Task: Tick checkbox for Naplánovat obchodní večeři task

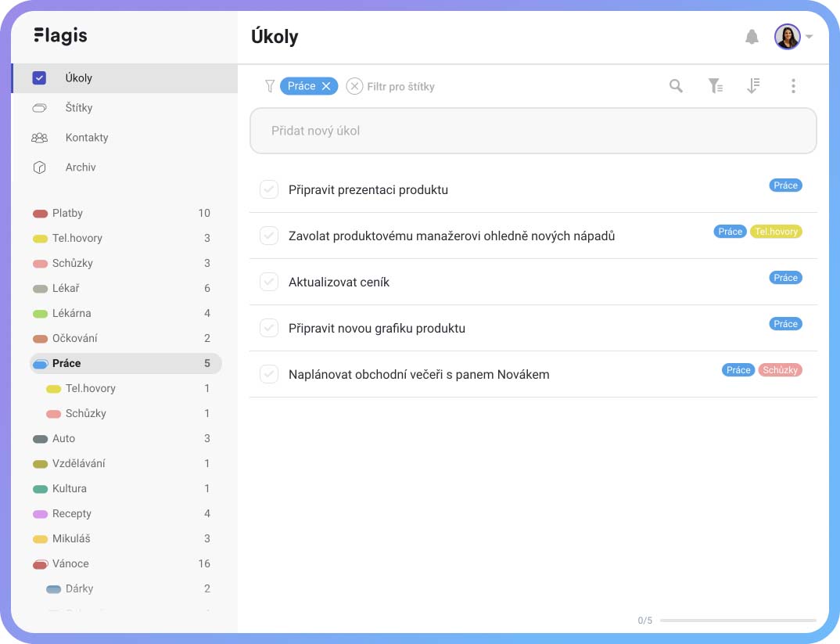Action: click(269, 374)
